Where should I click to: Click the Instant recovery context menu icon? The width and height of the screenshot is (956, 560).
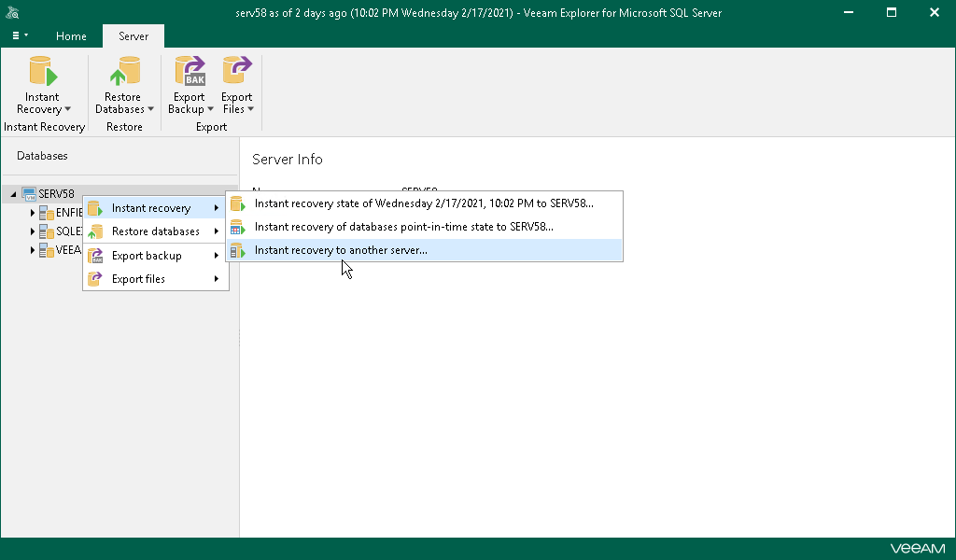point(95,208)
